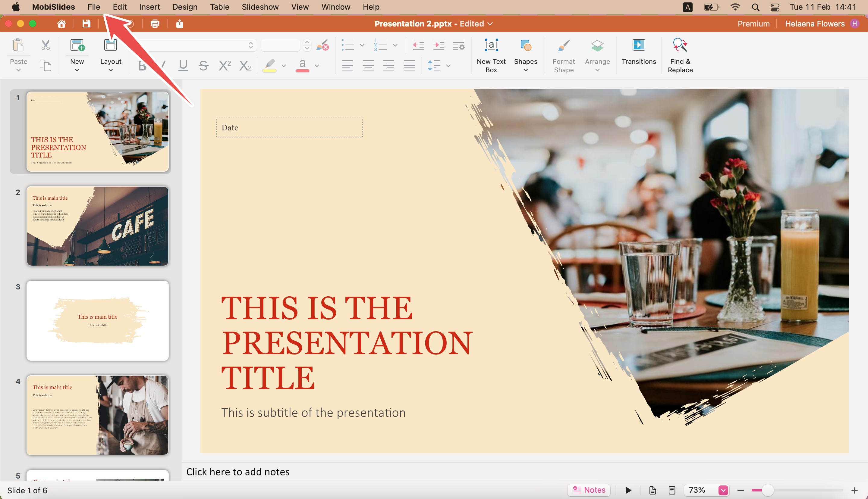Click the Date placeholder on slide
The width and height of the screenshot is (868, 499).
pos(289,127)
